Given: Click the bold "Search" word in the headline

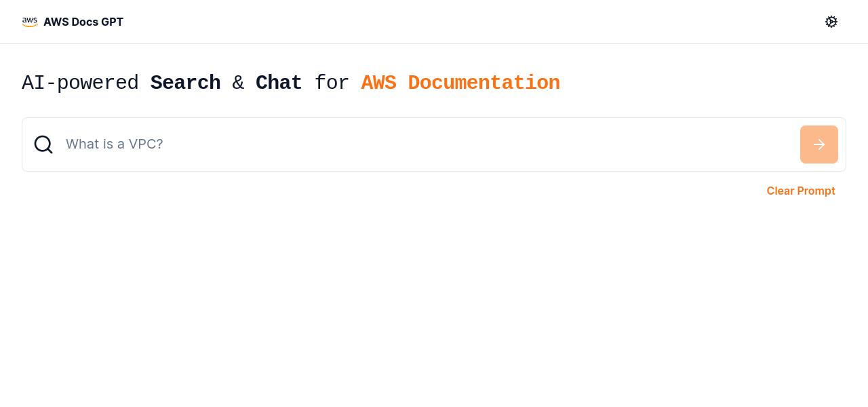Looking at the screenshot, I should coord(185,83).
